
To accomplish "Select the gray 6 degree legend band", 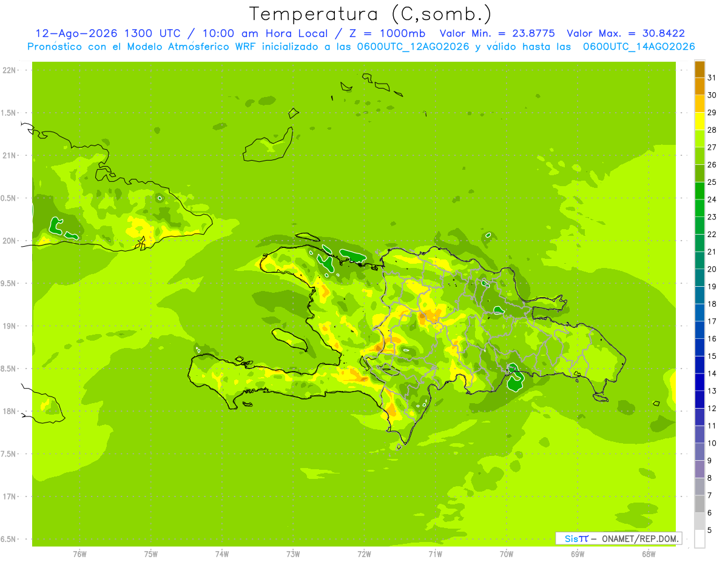I will (699, 504).
